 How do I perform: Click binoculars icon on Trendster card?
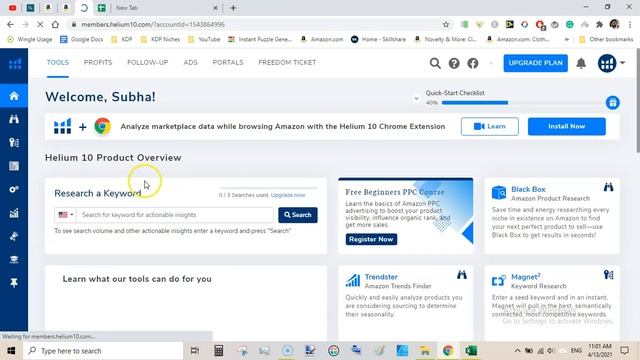coord(462,275)
